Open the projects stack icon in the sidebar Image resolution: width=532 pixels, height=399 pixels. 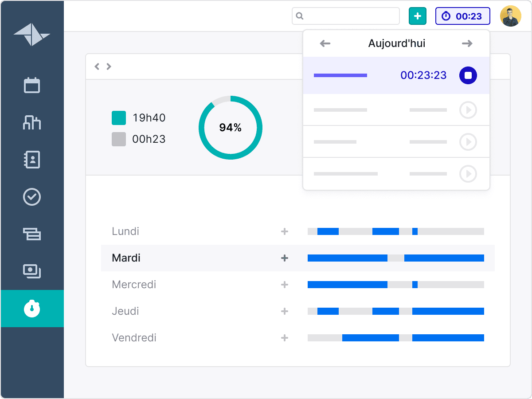point(31,234)
